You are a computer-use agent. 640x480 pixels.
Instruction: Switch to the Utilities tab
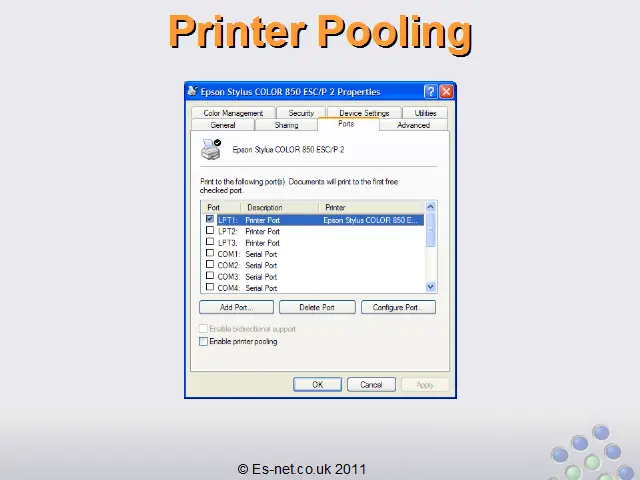click(x=425, y=113)
